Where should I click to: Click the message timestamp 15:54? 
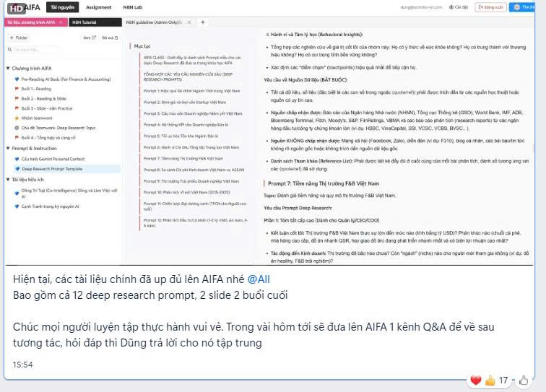(x=22, y=365)
